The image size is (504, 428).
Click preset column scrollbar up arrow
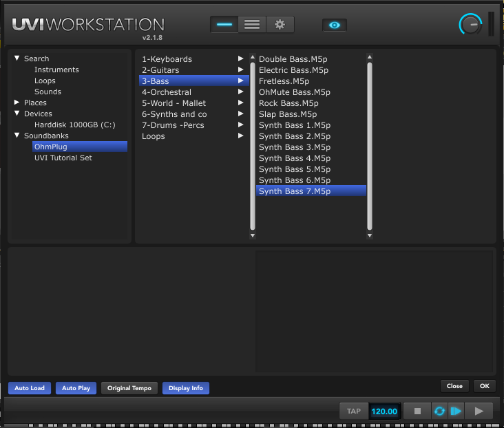[370, 57]
